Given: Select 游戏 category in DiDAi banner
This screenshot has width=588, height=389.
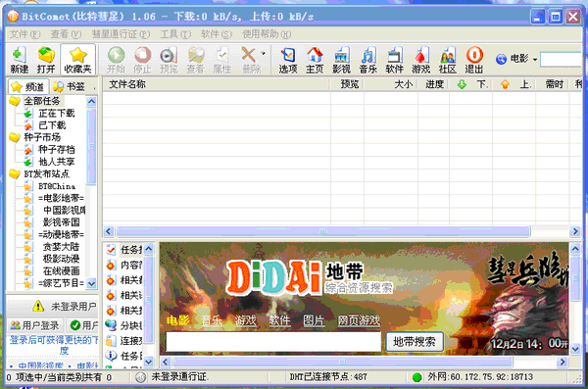Looking at the screenshot, I should click(246, 320).
